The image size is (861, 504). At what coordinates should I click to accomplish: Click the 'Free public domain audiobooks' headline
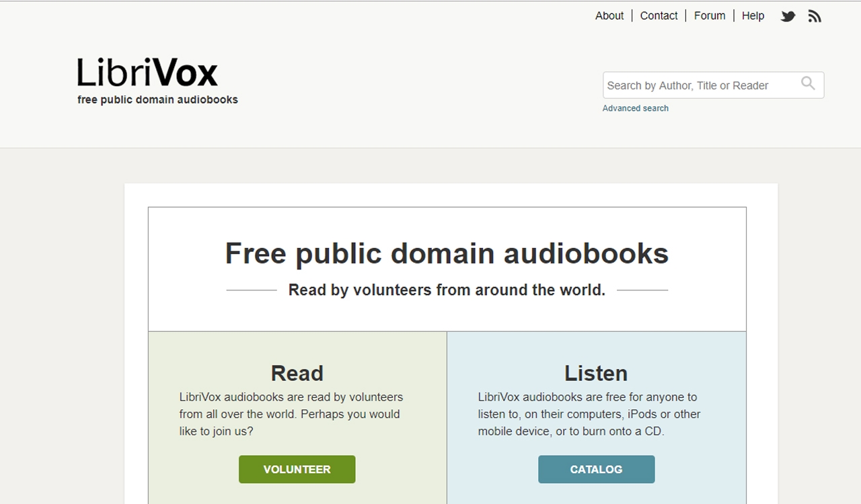click(447, 253)
